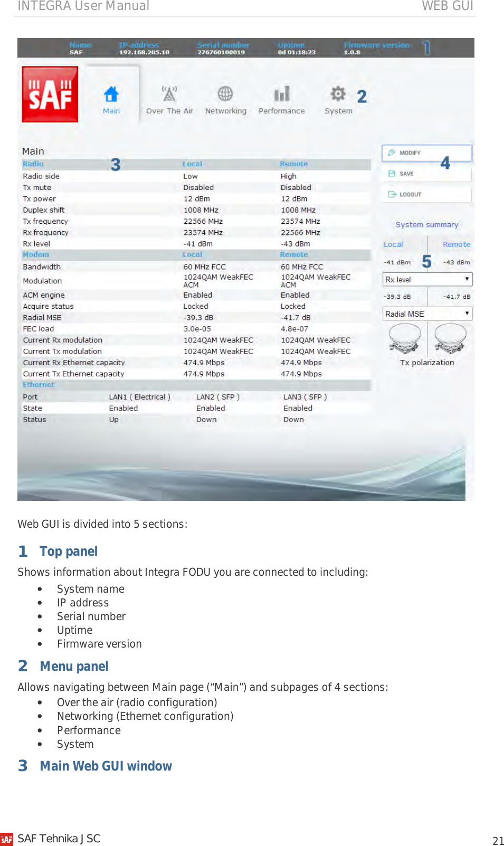The image size is (504, 846).
Task: Click the Radio side row label
Action: coord(41,176)
